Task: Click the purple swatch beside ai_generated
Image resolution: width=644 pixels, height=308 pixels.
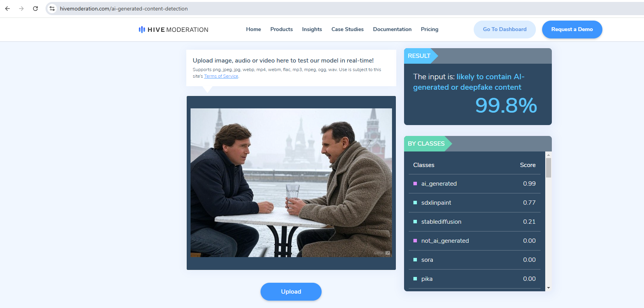Action: pyautogui.click(x=415, y=184)
